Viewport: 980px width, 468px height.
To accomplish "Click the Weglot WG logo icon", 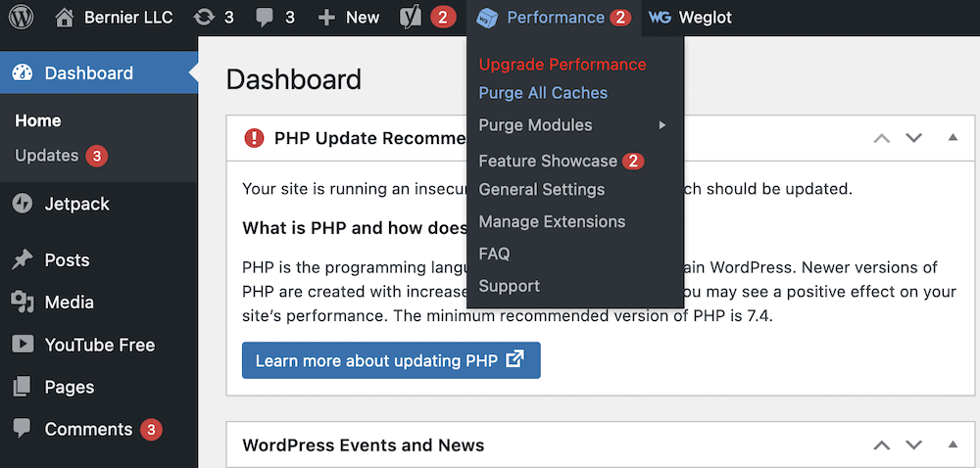I will 660,18.
